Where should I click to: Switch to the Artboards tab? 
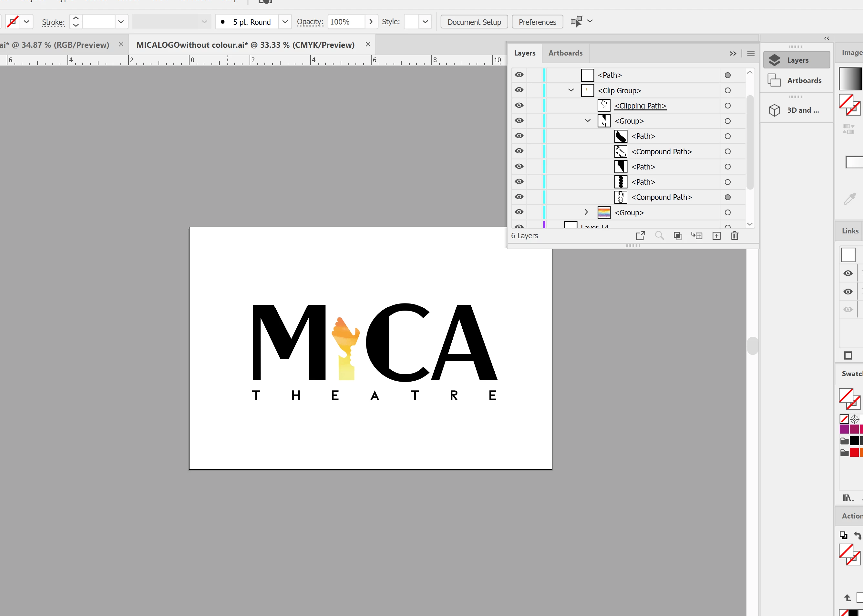(x=565, y=53)
